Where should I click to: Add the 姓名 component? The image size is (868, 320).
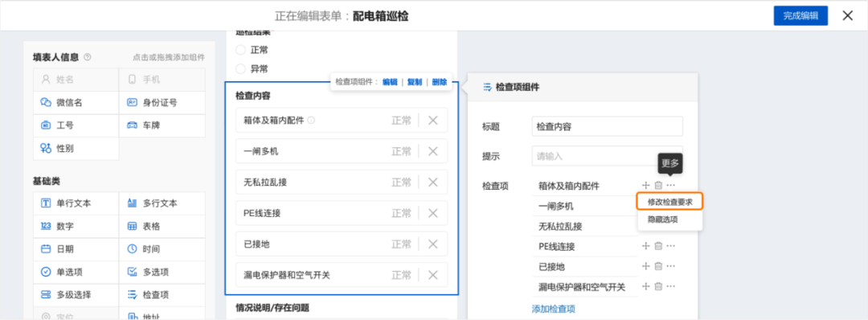76,80
